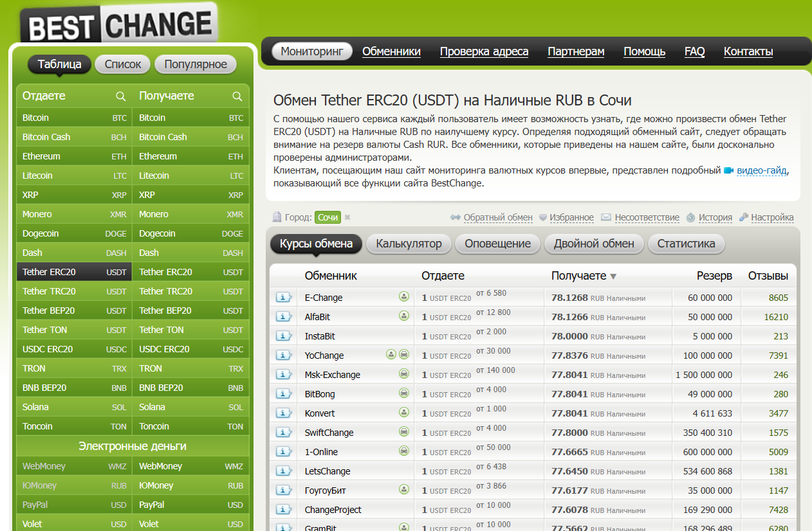
Task: Click info icon in Konvert row
Action: click(x=284, y=413)
